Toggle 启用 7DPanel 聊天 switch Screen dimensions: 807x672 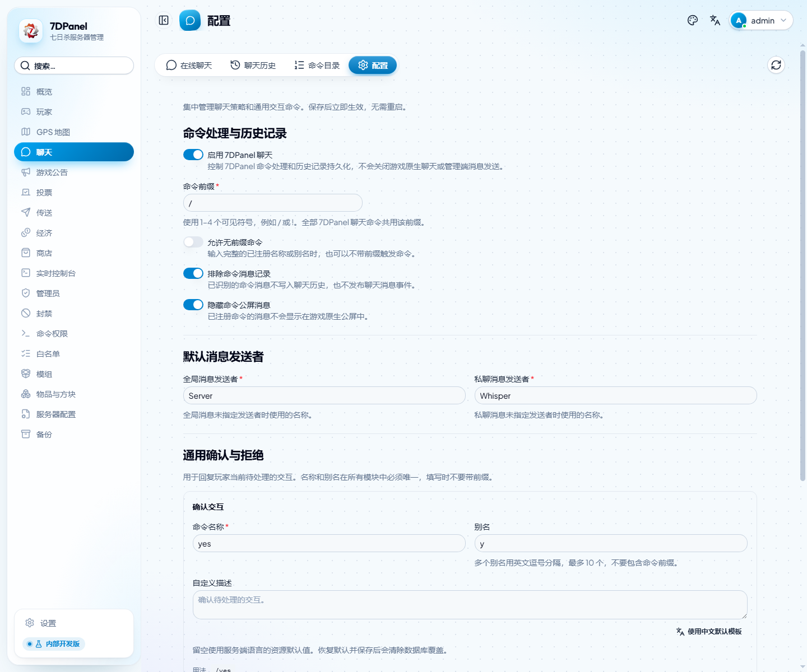[193, 155]
